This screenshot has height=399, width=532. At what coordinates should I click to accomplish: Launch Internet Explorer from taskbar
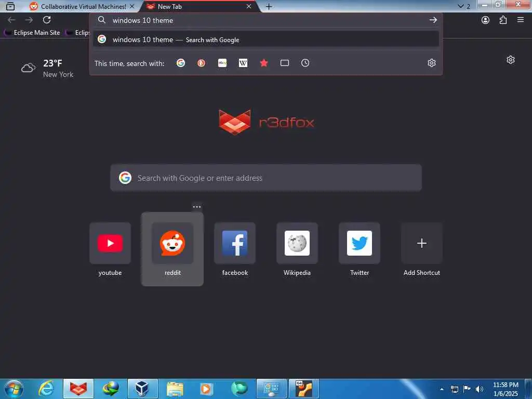click(x=46, y=389)
